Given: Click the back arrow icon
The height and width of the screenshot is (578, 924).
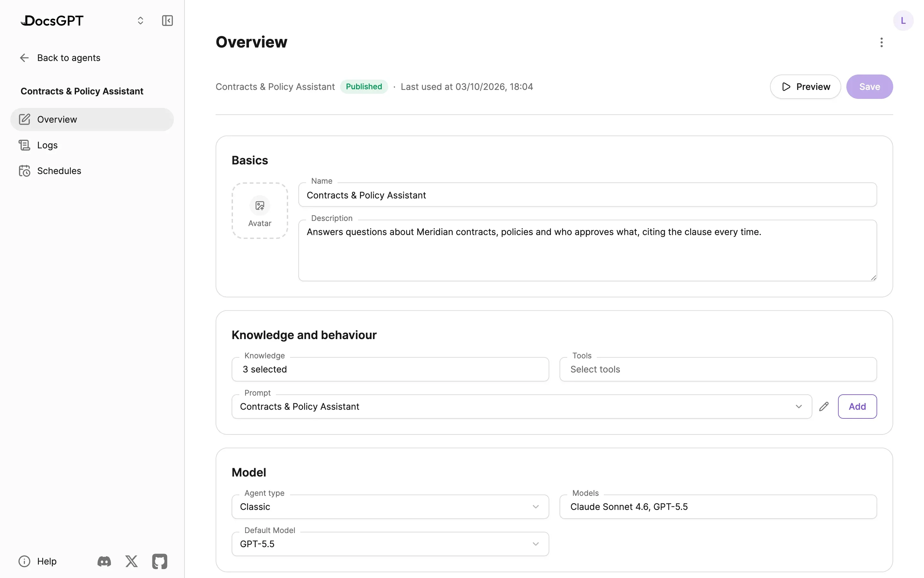Looking at the screenshot, I should [24, 58].
